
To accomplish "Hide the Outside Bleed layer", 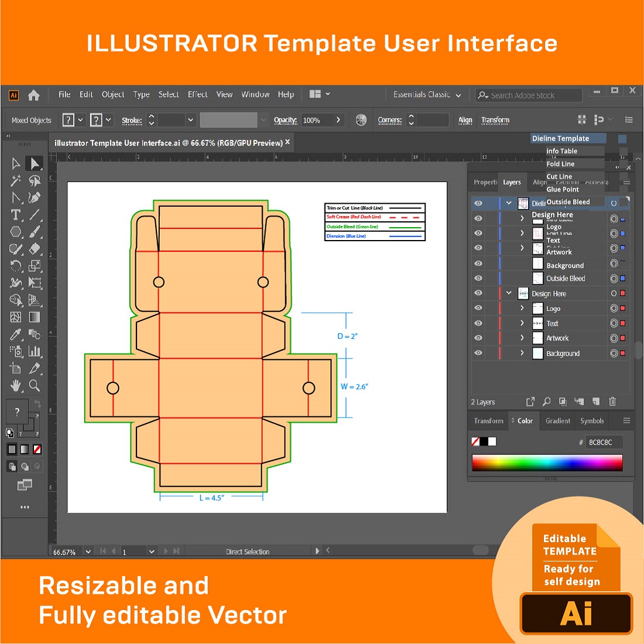I will click(x=478, y=278).
